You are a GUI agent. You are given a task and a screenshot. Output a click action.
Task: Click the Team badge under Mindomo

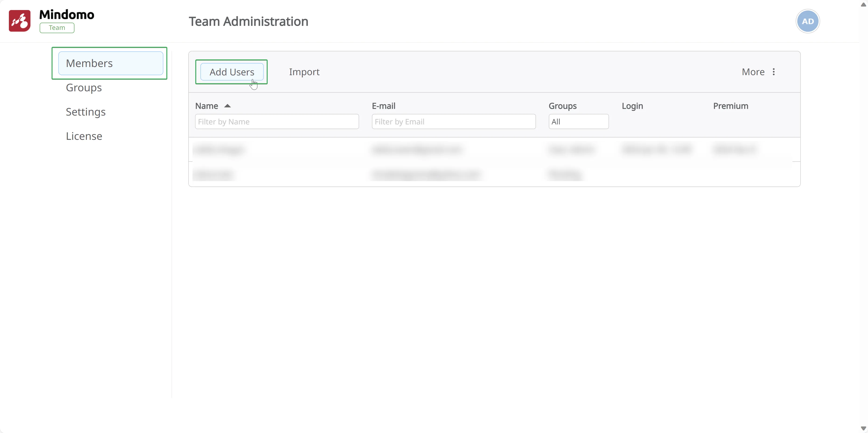pyautogui.click(x=57, y=28)
